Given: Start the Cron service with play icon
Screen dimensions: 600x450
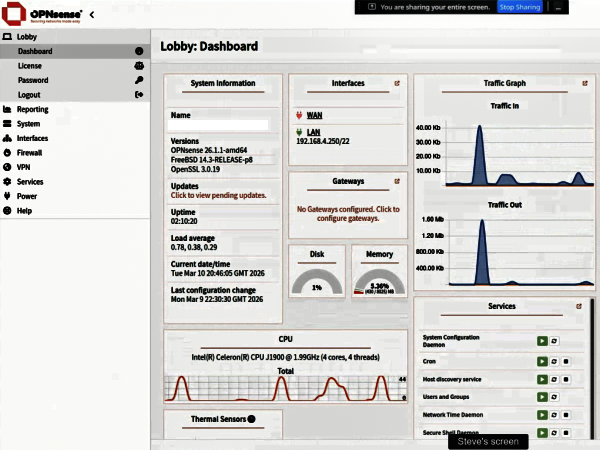Looking at the screenshot, I should pos(541,360).
